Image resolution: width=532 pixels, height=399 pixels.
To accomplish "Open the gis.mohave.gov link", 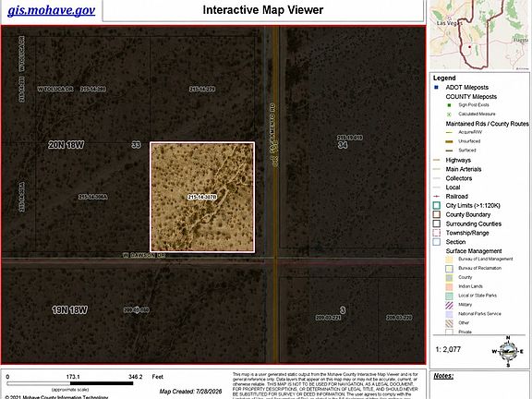I will 51,10.
